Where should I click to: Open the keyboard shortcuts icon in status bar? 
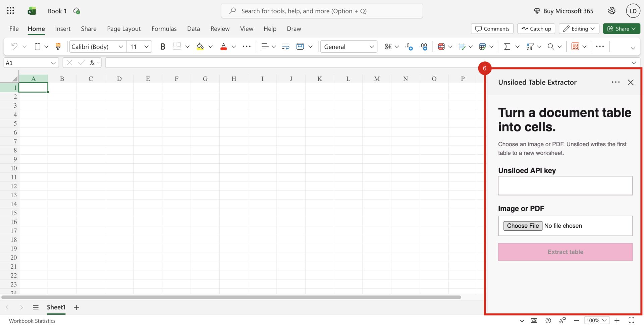534,321
